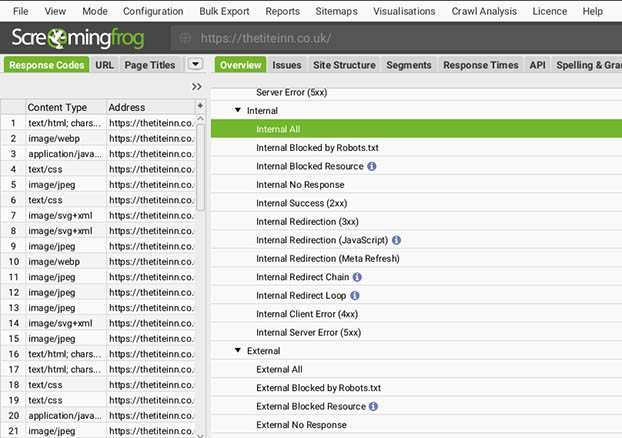Screen dimensions: 622x438
Task: Click info icon beside Internal Redirect Chain
Action: pyautogui.click(x=357, y=277)
